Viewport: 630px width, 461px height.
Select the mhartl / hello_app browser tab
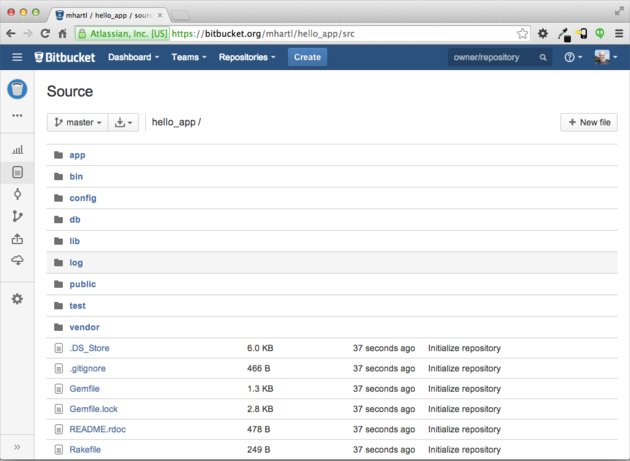pos(106,15)
